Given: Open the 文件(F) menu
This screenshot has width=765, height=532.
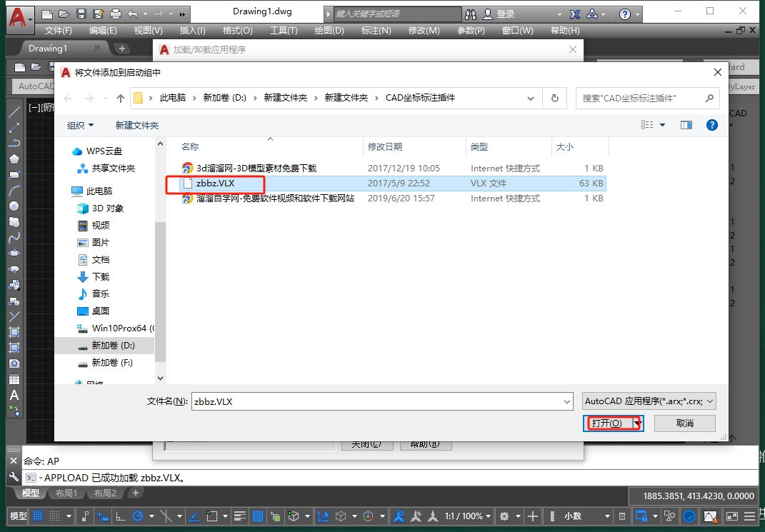Looking at the screenshot, I should point(58,30).
